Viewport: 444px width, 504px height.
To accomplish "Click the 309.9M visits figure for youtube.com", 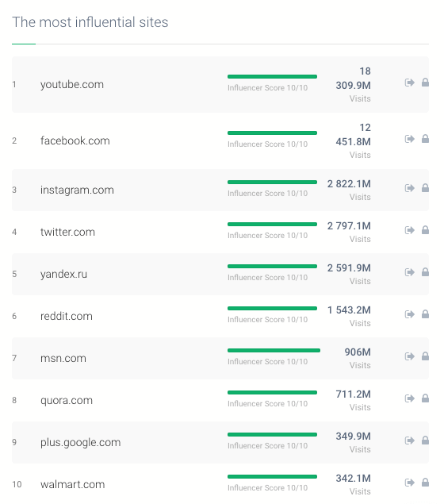I will (354, 86).
